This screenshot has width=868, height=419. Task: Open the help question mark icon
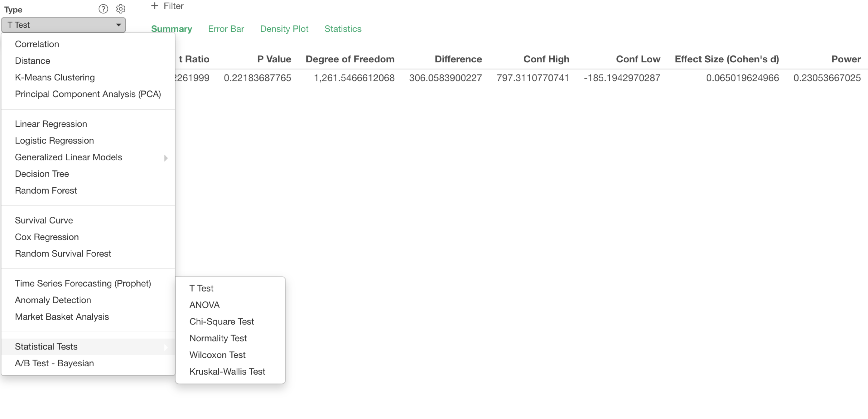pos(103,9)
